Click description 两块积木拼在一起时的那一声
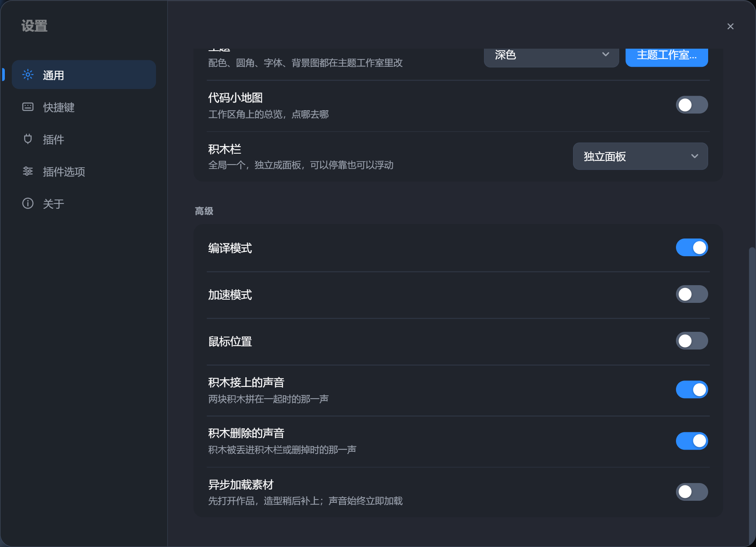756x547 pixels. tap(268, 399)
